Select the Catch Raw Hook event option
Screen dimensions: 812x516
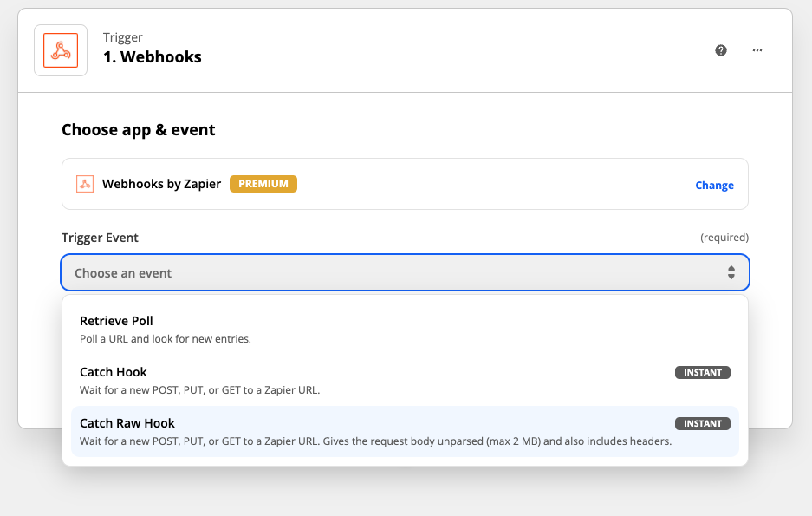[x=405, y=432]
